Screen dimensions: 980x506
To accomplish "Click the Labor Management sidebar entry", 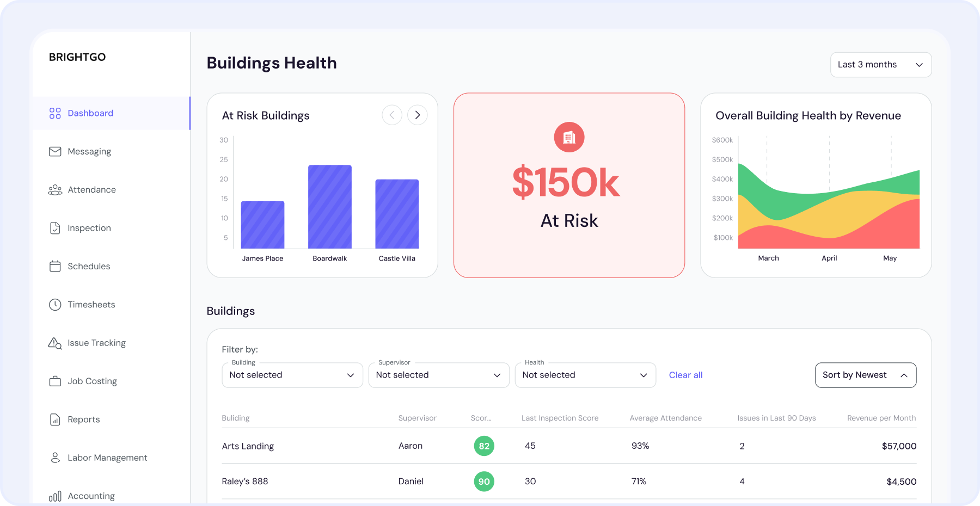I will (107, 458).
